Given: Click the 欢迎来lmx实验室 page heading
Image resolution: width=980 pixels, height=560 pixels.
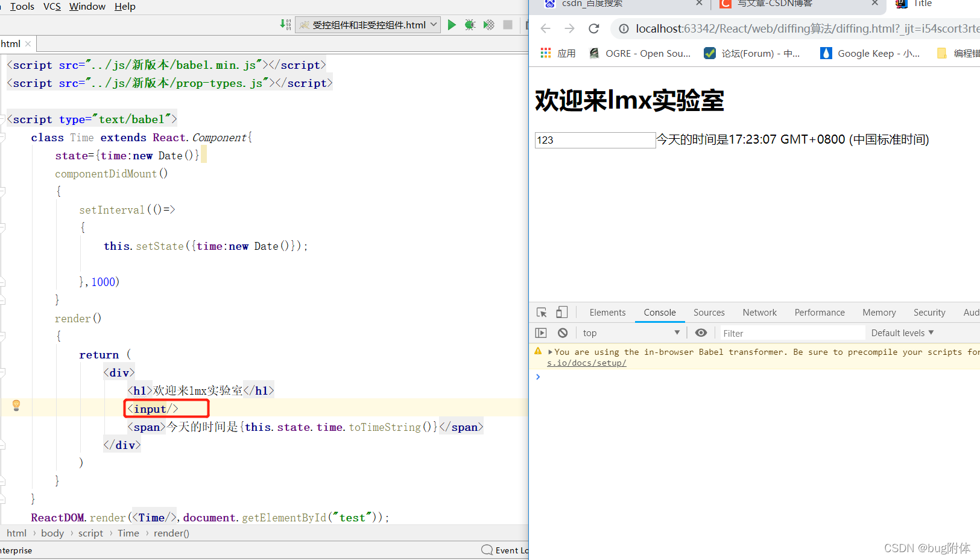Looking at the screenshot, I should pyautogui.click(x=629, y=100).
